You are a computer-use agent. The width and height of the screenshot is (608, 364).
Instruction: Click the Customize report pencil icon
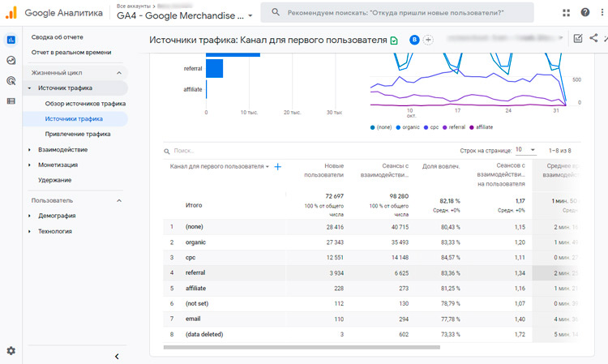pos(578,38)
